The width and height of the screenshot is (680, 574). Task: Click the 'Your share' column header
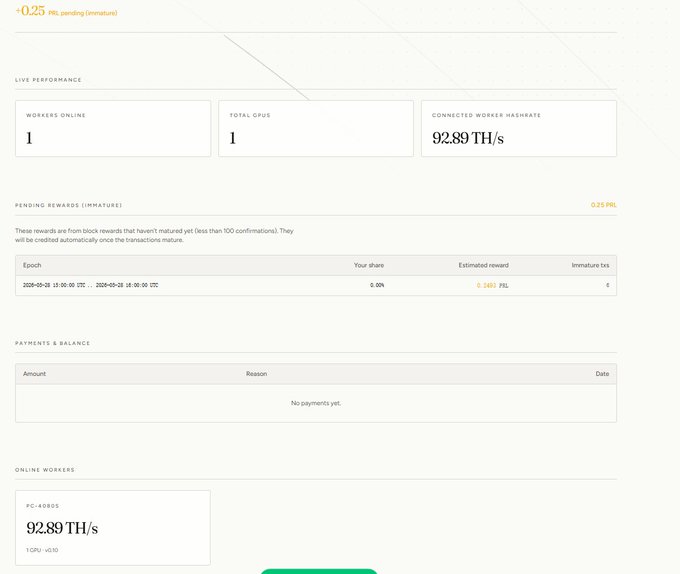[x=369, y=265]
